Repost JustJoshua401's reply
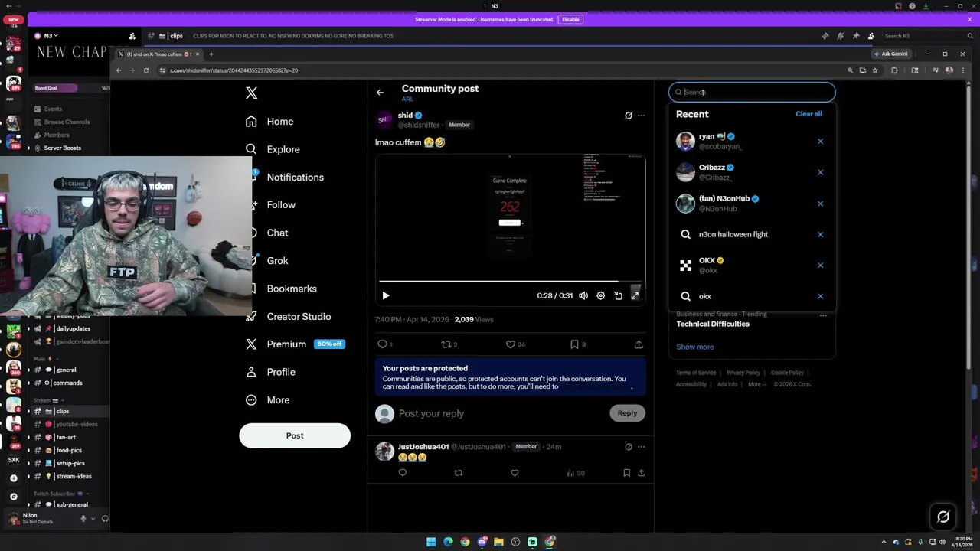This screenshot has height=551, width=980. pyautogui.click(x=459, y=473)
